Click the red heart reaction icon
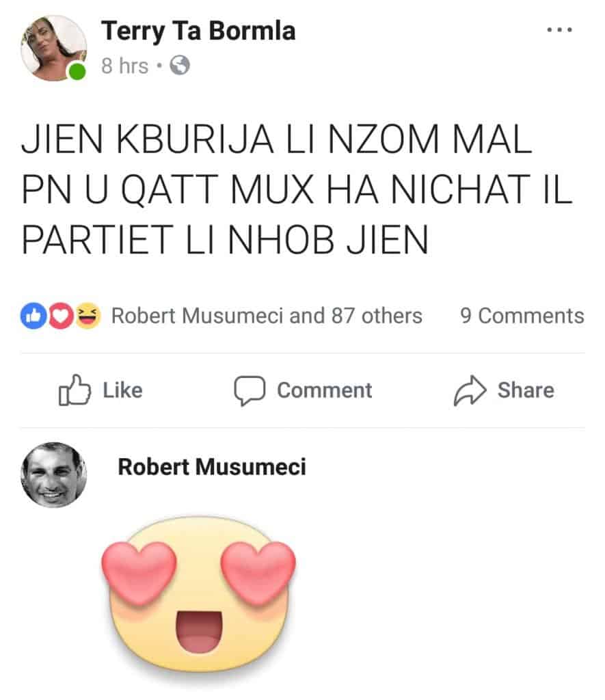Screen dimensions: 605x700 pyautogui.click(x=61, y=316)
